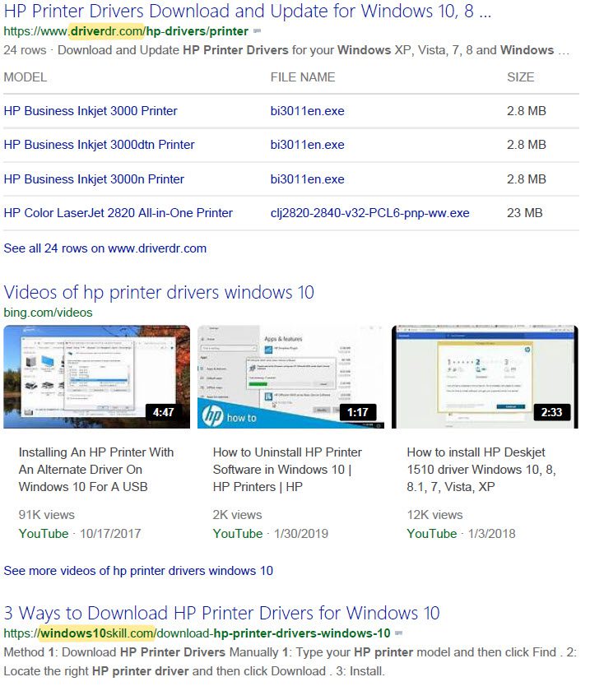Open HP Business Inkjet 3000dtn Printer link
This screenshot has height=700, width=590.
(x=99, y=145)
